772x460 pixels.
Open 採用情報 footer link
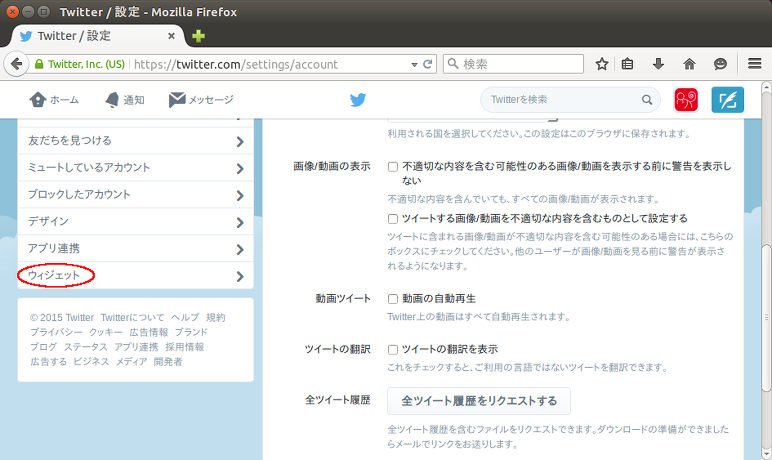pyautogui.click(x=185, y=347)
